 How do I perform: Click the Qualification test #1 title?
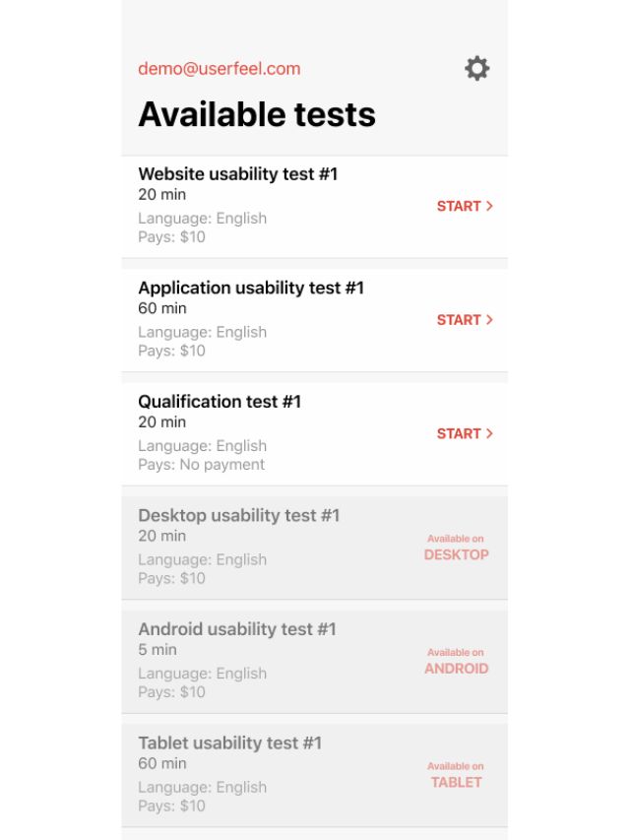[x=220, y=402]
